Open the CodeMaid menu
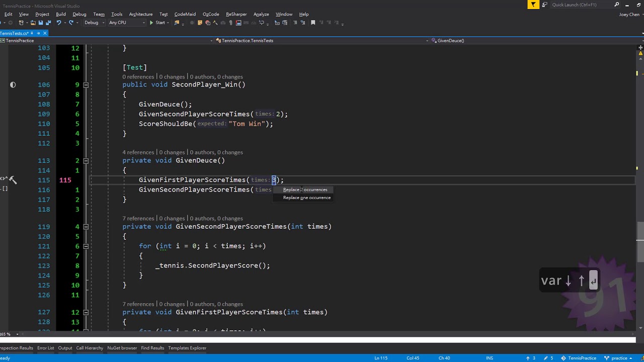644x362 pixels. [x=185, y=14]
